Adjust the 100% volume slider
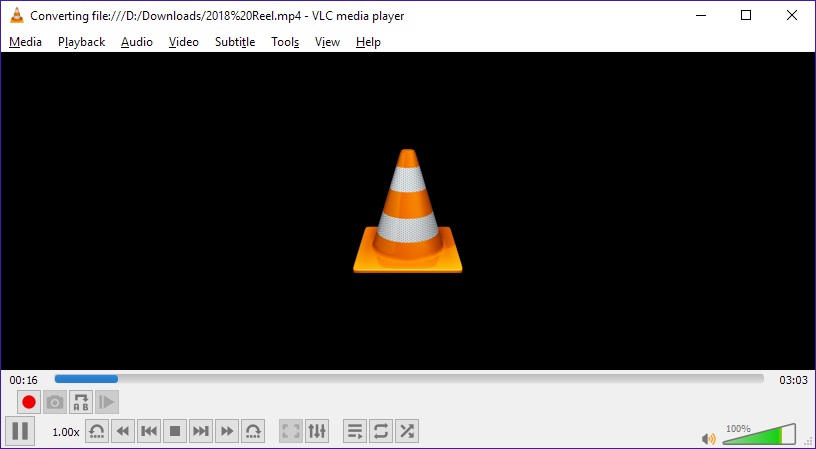Image resolution: width=816 pixels, height=449 pixels. [760, 434]
